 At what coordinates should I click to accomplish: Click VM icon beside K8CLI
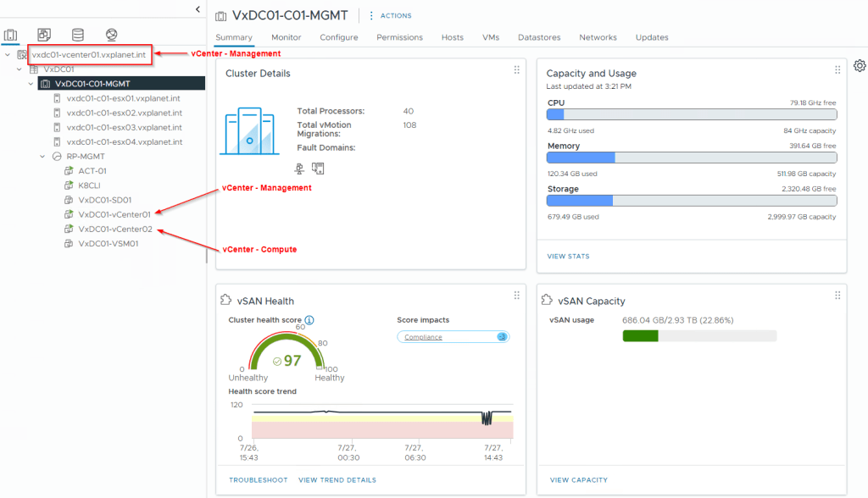pyautogui.click(x=69, y=185)
